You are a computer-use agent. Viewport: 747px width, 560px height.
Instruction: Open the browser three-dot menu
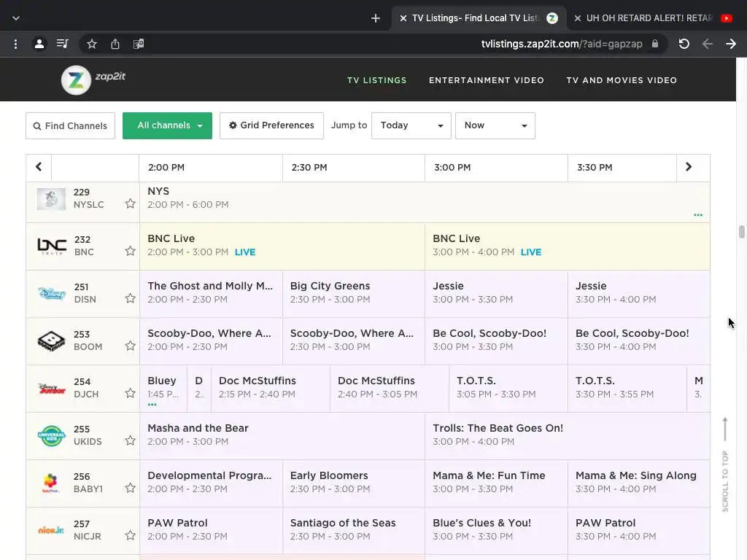(x=16, y=44)
